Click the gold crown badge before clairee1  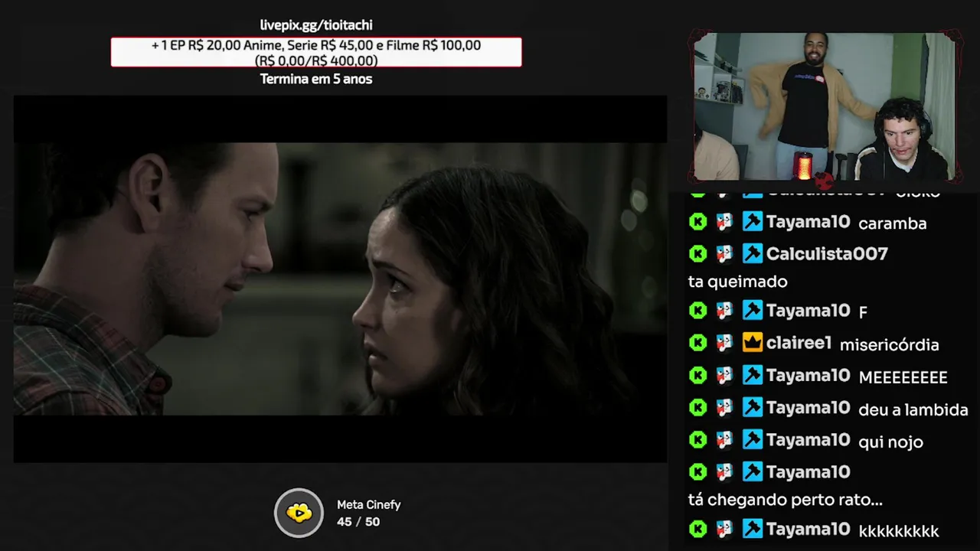click(753, 343)
